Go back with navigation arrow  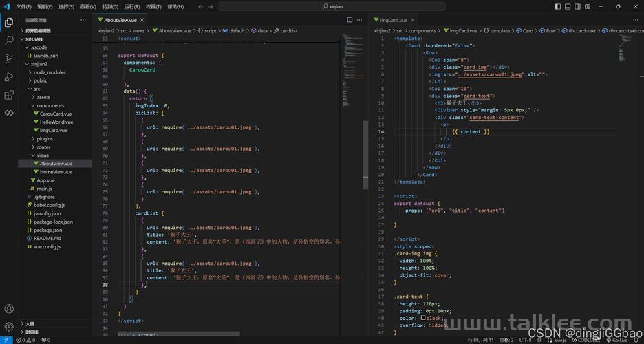click(200, 7)
